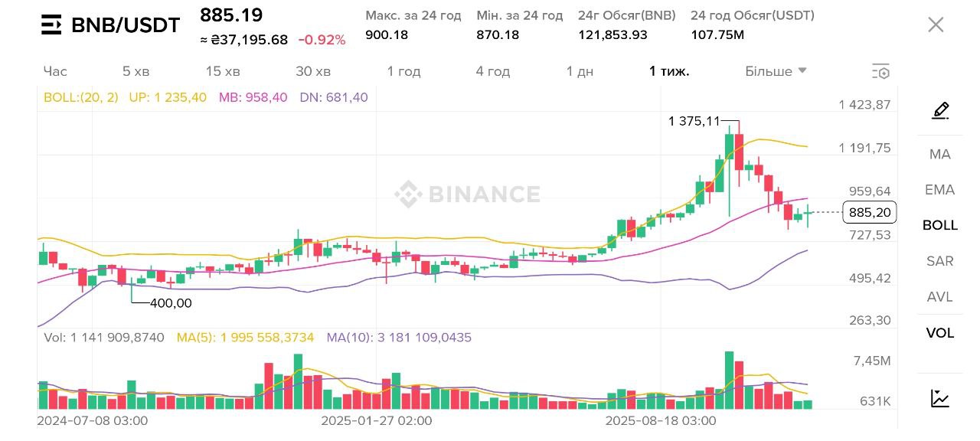The width and height of the screenshot is (980, 441).
Task: Click the BNB/USDT pair title
Action: (126, 25)
